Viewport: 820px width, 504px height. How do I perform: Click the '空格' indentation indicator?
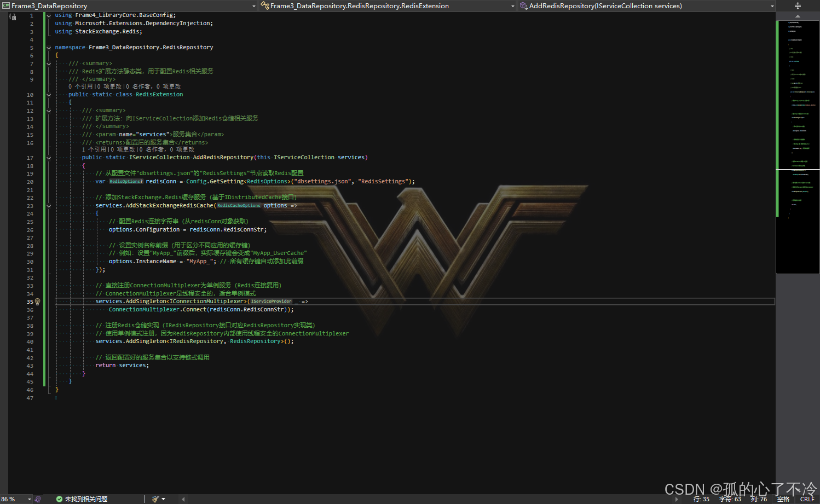[783, 499]
